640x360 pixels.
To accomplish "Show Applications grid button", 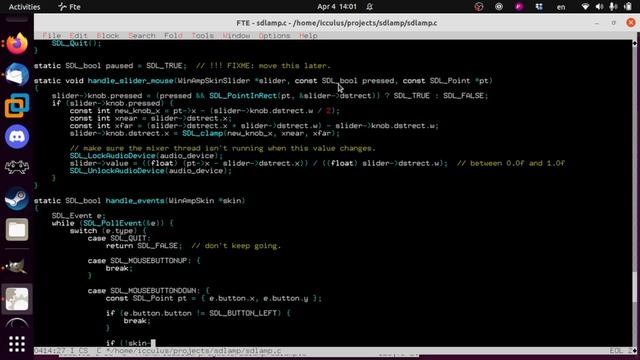I will coord(17,344).
